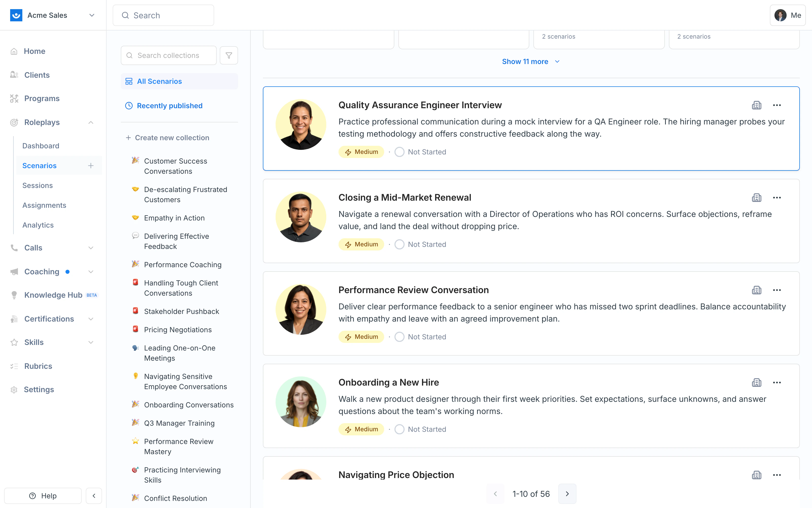Click the building icon on Onboarding a New Hire

(757, 382)
